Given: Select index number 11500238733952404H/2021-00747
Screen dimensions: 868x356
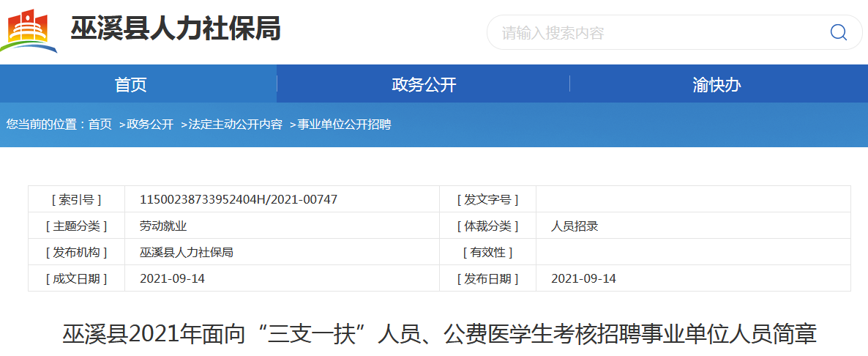Looking at the screenshot, I should pos(239,199).
